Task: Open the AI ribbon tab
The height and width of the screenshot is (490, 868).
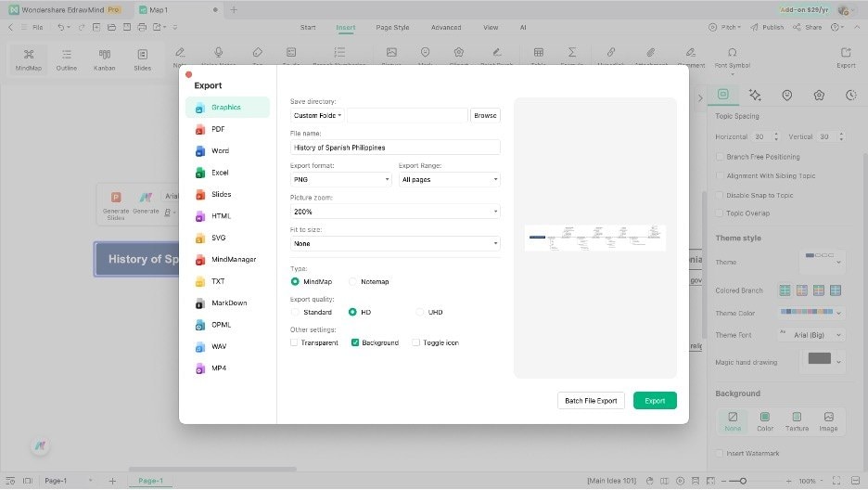Action: [523, 27]
